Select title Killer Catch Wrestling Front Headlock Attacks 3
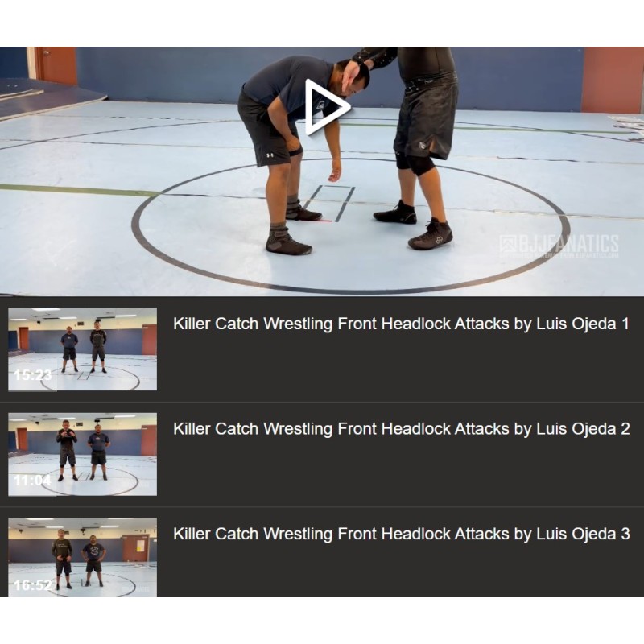 click(401, 535)
